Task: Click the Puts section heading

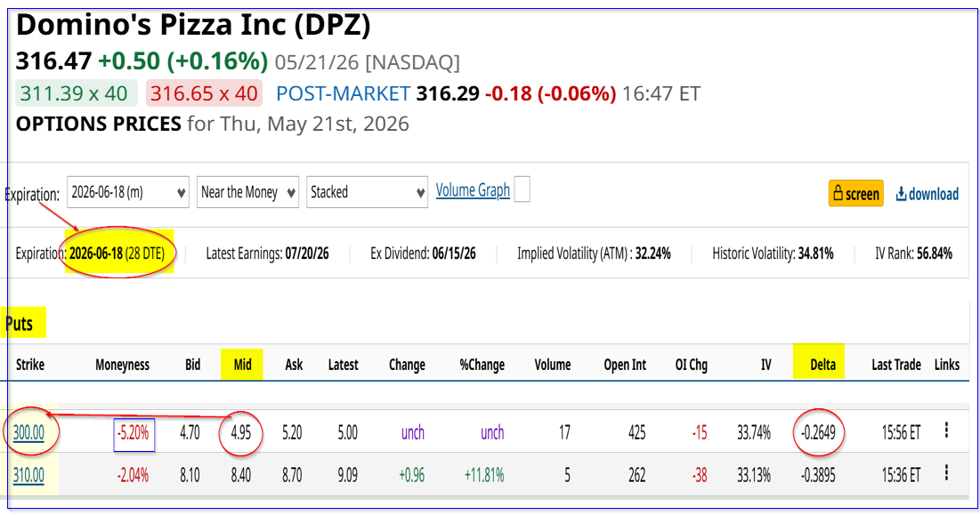Action: pos(20,324)
